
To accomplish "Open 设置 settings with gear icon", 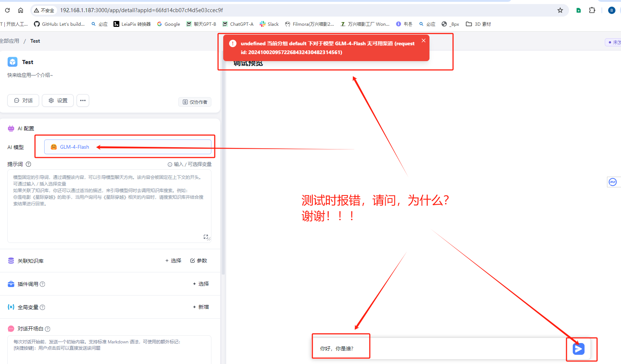I will pos(58,100).
